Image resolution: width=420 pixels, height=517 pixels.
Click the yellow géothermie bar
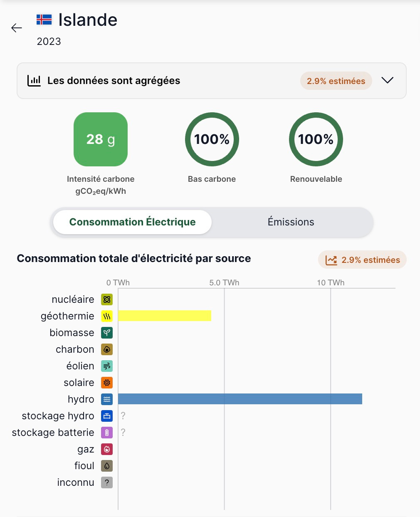(x=165, y=316)
